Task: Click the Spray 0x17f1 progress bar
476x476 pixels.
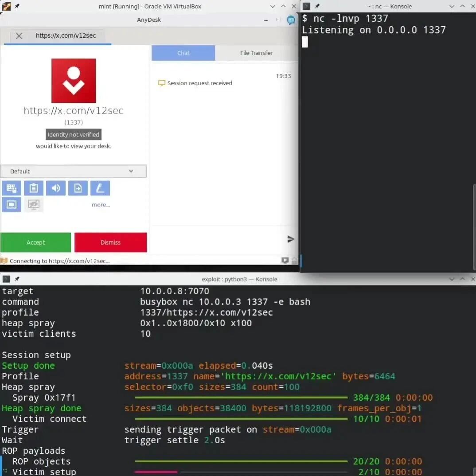Action: (x=241, y=398)
